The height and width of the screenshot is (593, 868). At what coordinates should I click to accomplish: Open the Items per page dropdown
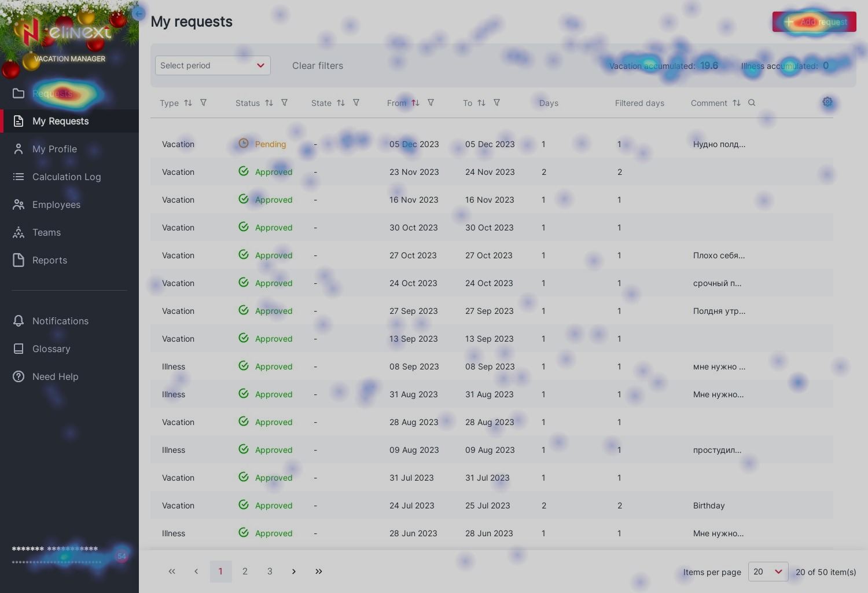coord(767,572)
